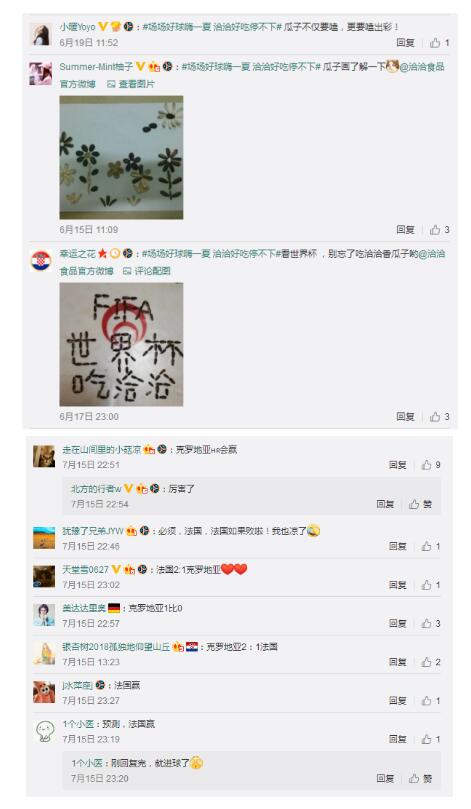Screen dimensions: 471x809
Task: Click hashtag #场场好球嗨一夏 in 小暖Yoyo comment
Action: (x=176, y=27)
